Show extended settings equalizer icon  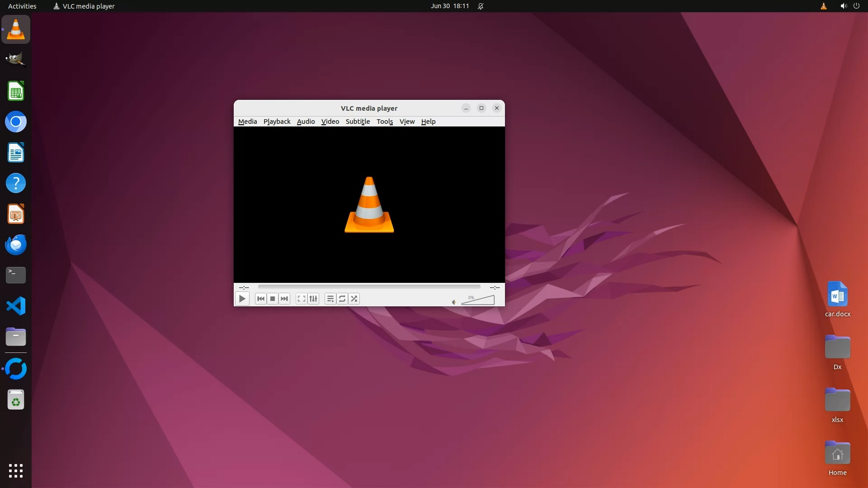(313, 299)
